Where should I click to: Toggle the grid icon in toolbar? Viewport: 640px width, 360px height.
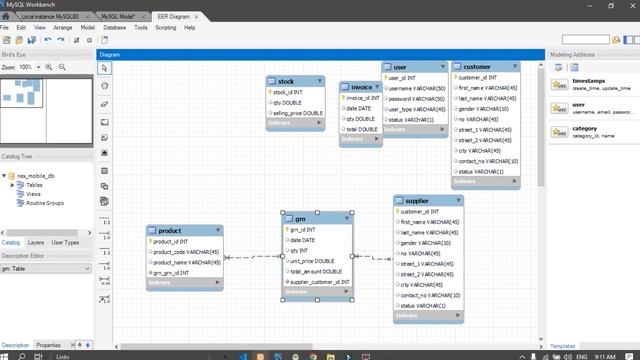click(76, 40)
